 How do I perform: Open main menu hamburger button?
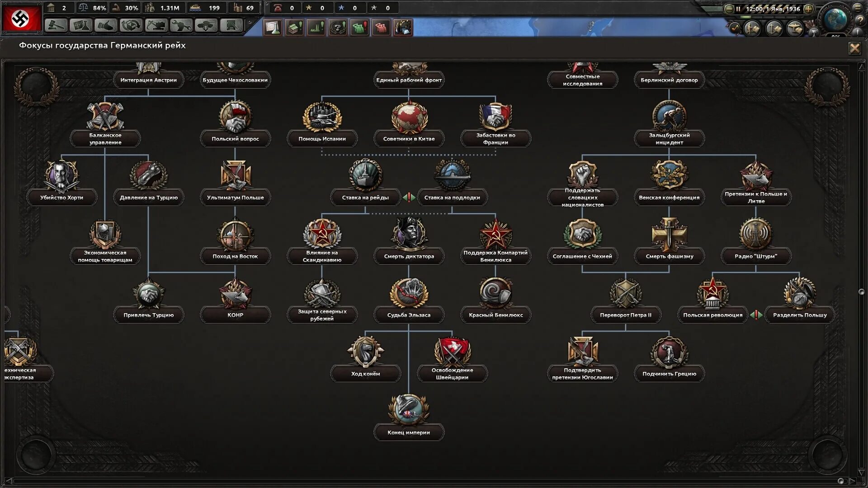tap(858, 8)
